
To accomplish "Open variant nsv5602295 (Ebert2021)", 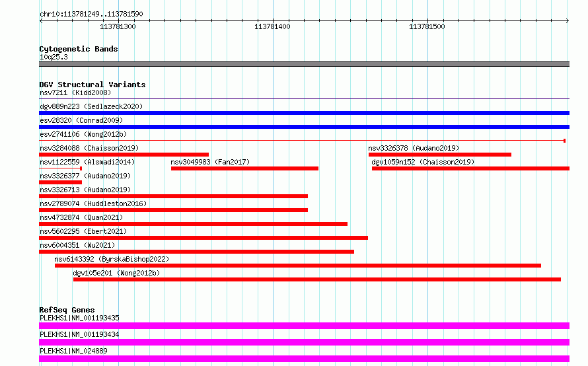I will pyautogui.click(x=83, y=231).
